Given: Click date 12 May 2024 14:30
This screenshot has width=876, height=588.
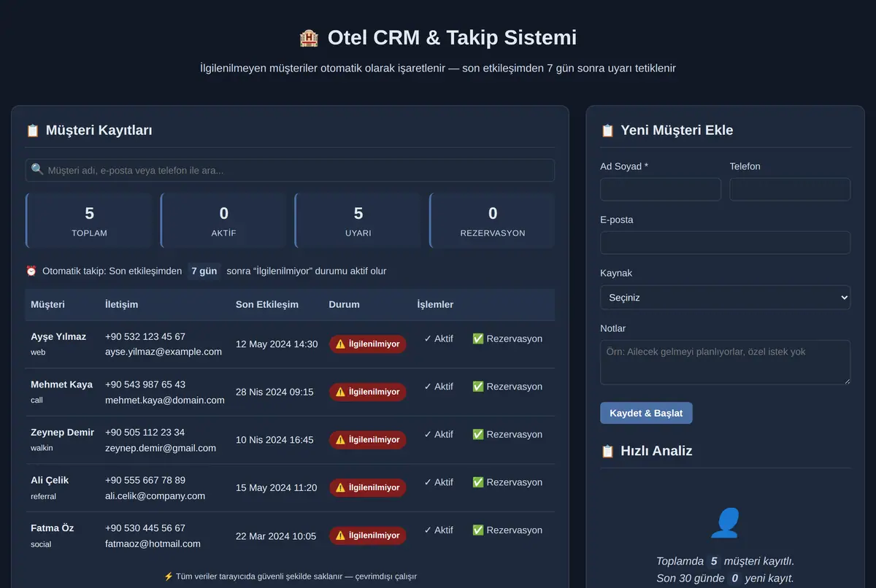Looking at the screenshot, I should pyautogui.click(x=277, y=344).
